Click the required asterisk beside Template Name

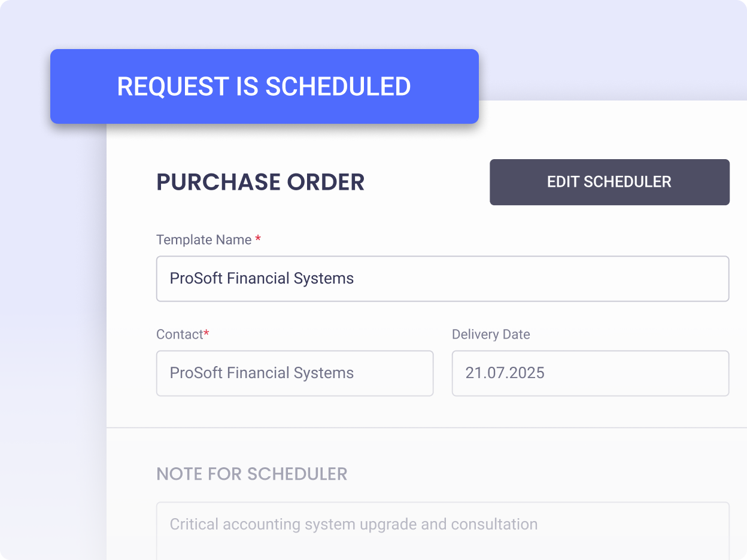tap(258, 238)
